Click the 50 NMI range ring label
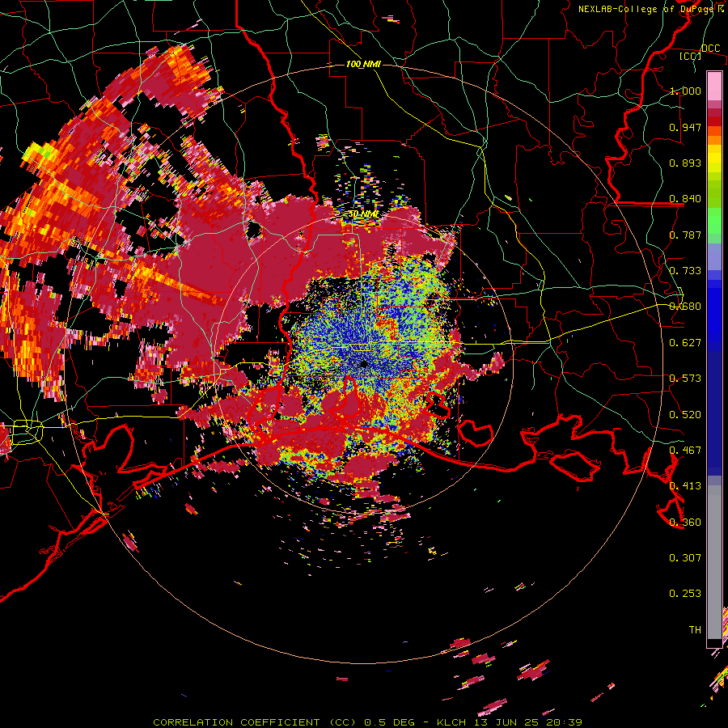Image resolution: width=728 pixels, height=728 pixels. click(x=363, y=214)
